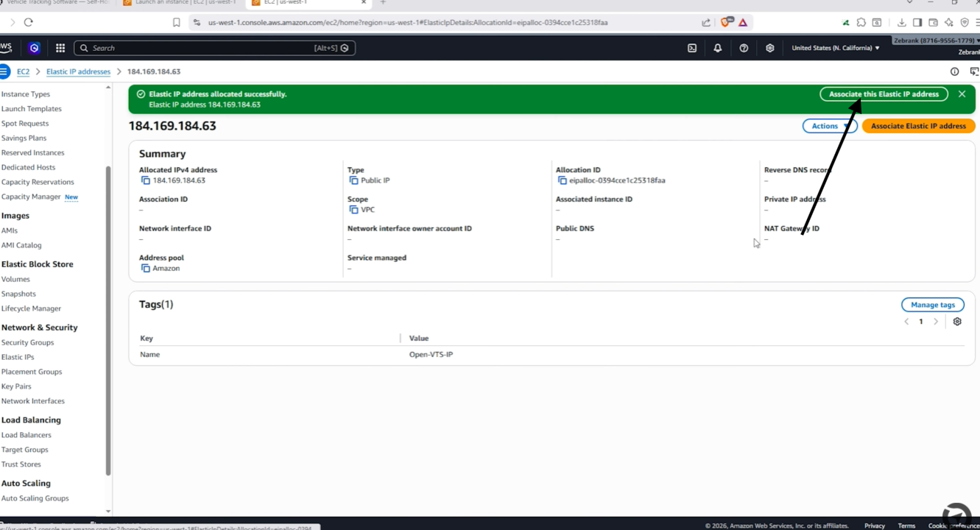Open the tutorial icon next to CloudShell at right edge
The width and height of the screenshot is (980, 530).
(974, 71)
